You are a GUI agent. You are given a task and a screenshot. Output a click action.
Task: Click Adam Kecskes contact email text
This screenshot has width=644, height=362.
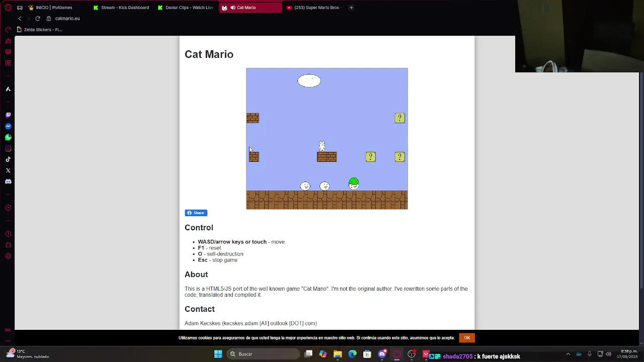251,323
